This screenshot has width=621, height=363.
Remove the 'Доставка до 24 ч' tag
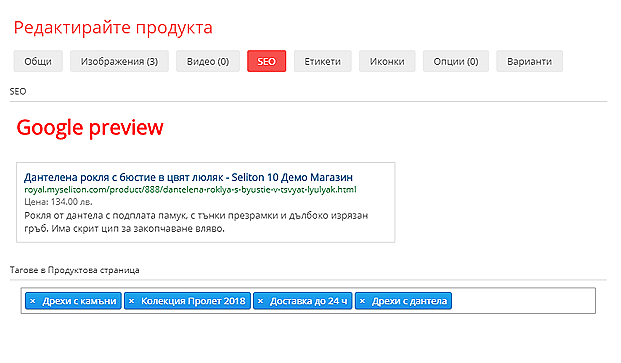260,301
